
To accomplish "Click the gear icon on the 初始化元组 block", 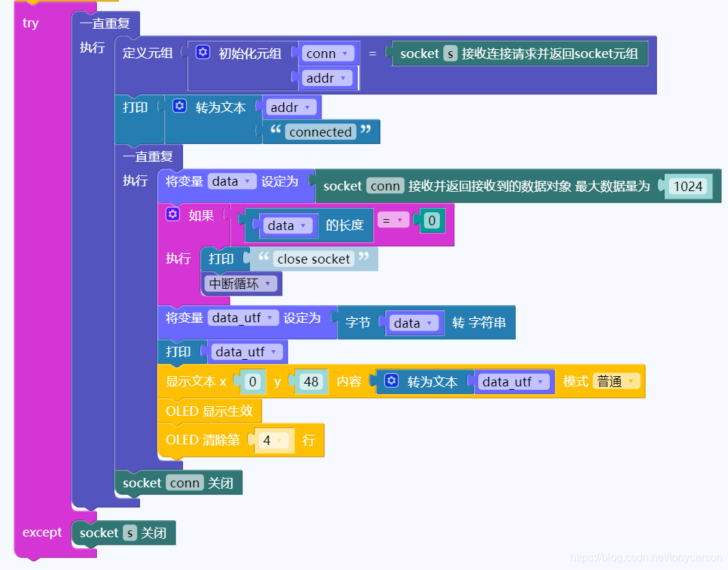I will 202,53.
